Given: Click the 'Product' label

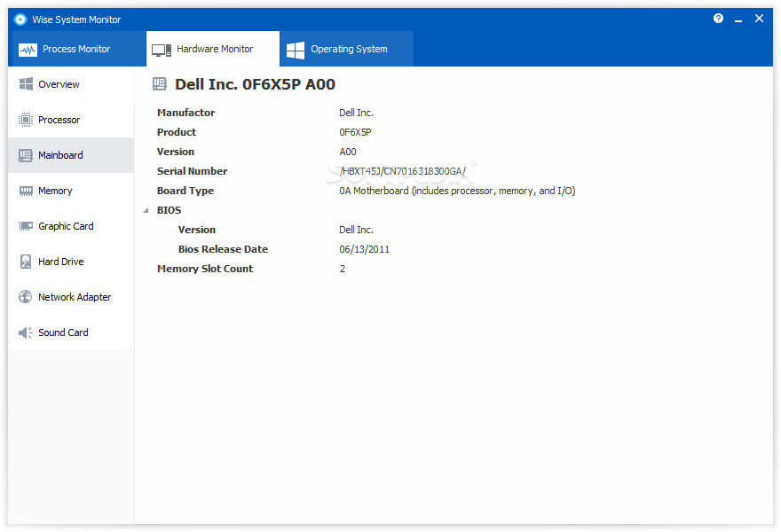Looking at the screenshot, I should 177,132.
